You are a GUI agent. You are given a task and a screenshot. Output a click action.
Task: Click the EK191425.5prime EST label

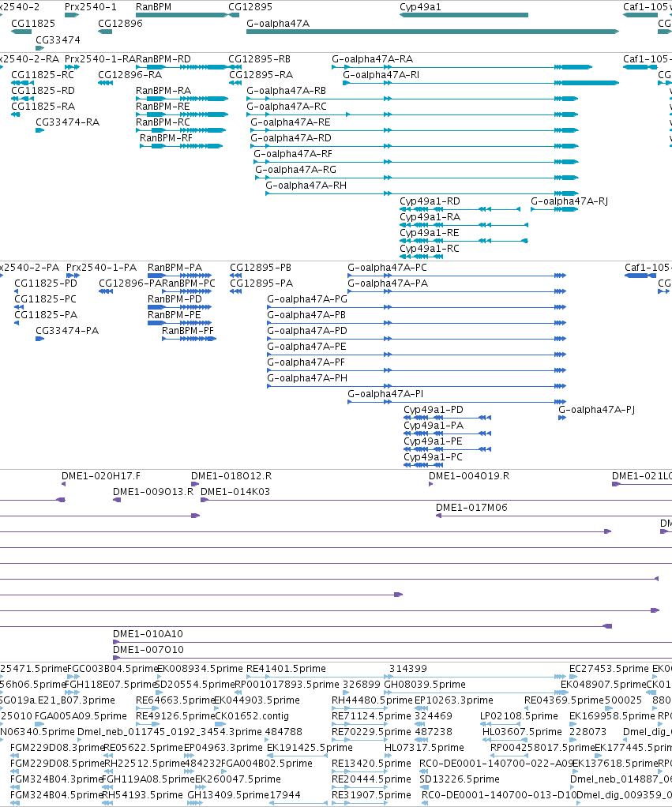310,747
